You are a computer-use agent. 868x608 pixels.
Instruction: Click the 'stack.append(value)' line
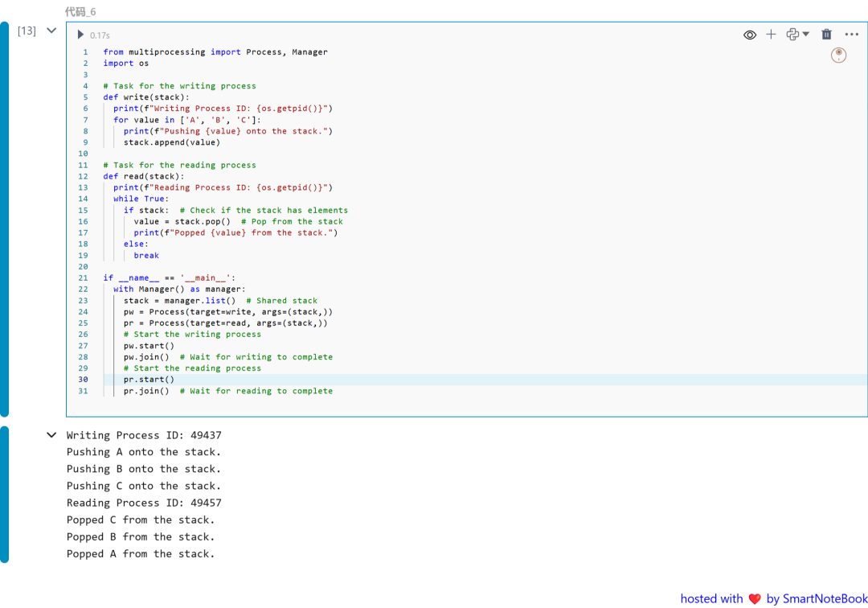click(172, 142)
